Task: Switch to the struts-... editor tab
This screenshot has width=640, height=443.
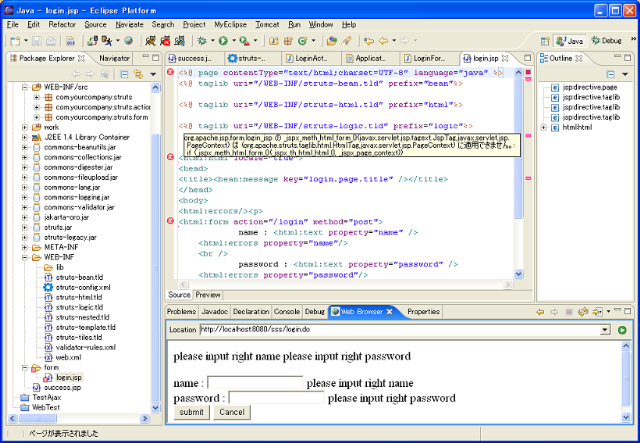Action: coord(251,58)
